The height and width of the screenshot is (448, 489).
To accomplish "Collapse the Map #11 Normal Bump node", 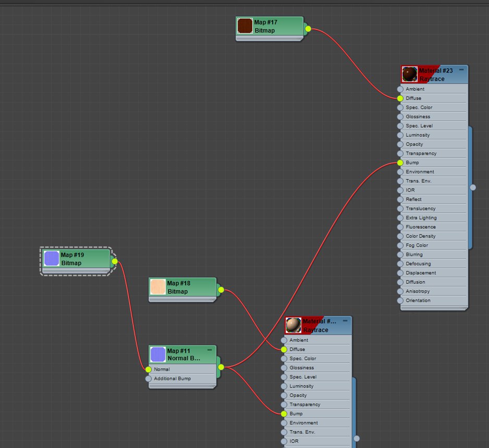I will pos(210,350).
